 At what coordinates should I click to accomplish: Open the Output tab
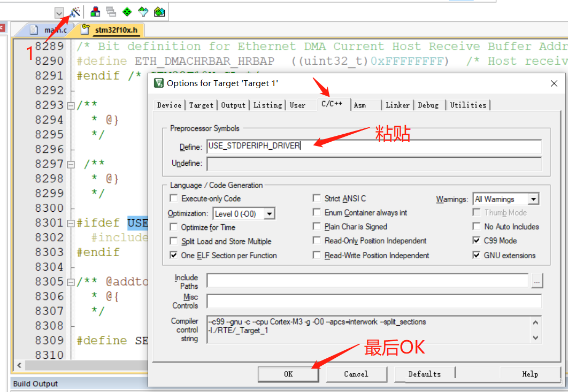[233, 105]
